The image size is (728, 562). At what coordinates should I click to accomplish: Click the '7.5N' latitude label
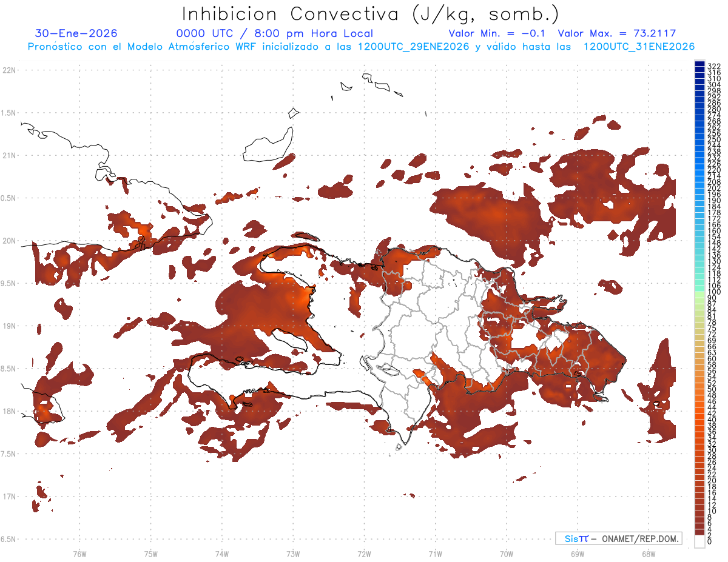click(x=9, y=453)
